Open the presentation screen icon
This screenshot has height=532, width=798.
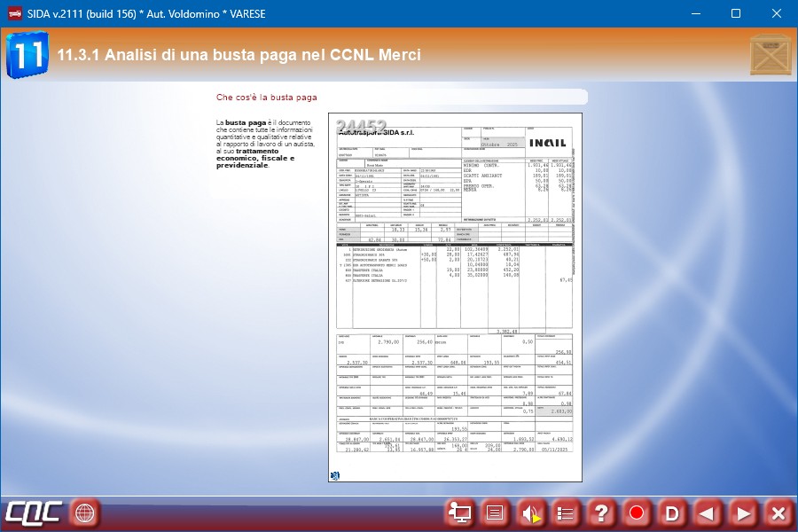459,513
